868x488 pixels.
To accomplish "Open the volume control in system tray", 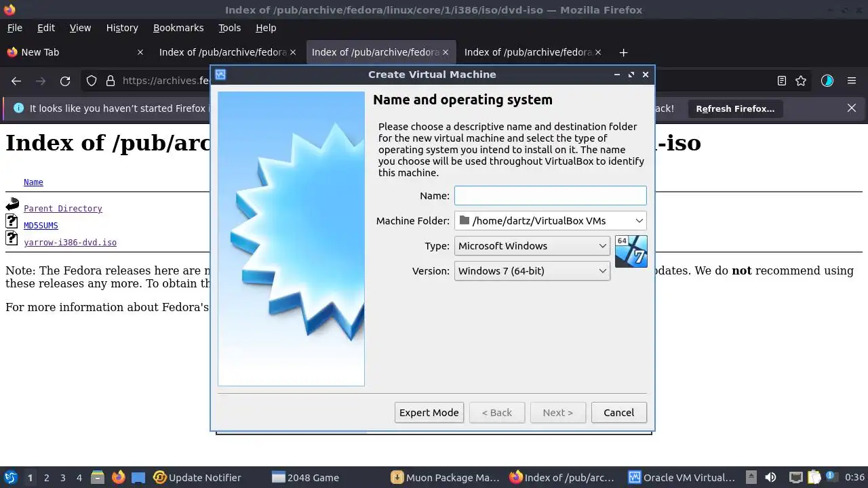I will (x=770, y=478).
